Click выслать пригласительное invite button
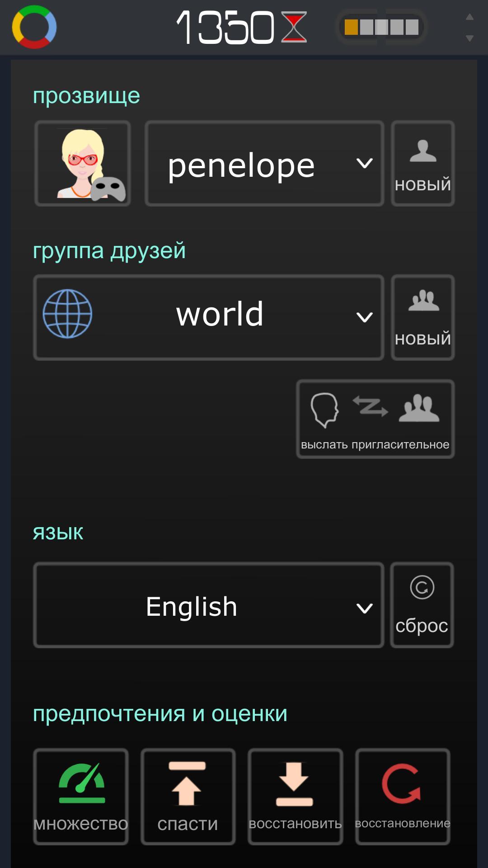The width and height of the screenshot is (488, 868). [375, 419]
